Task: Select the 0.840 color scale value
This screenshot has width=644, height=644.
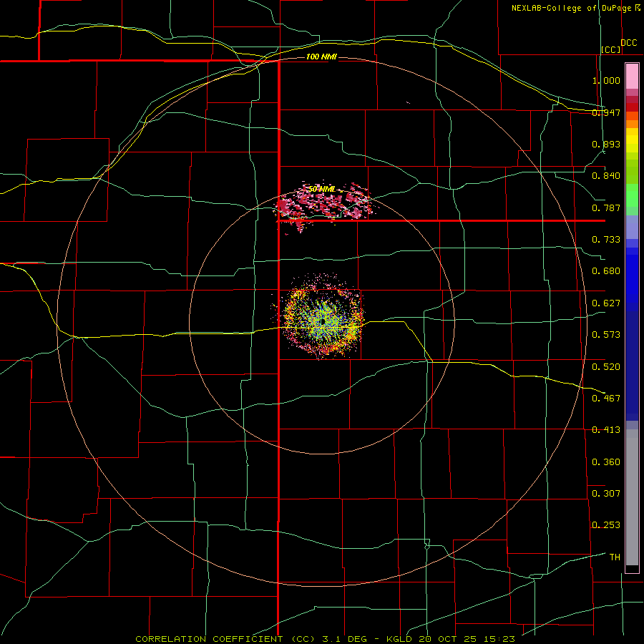Action: pyautogui.click(x=606, y=176)
